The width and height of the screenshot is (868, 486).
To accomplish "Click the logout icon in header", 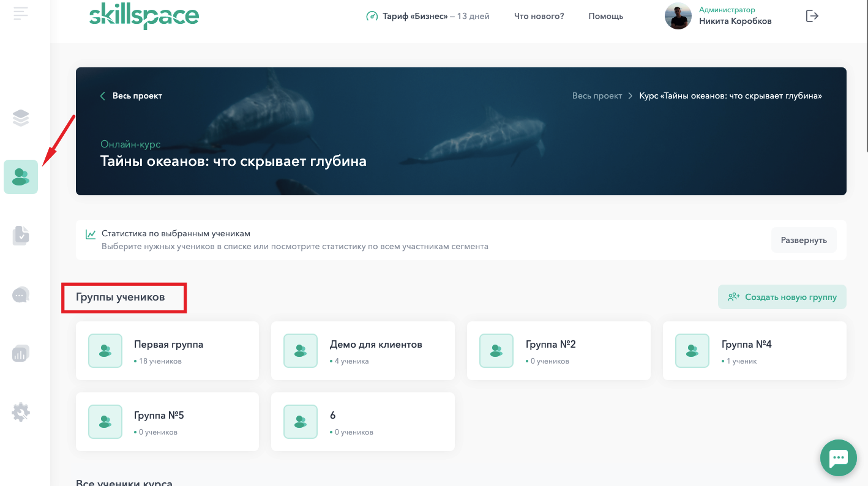I will coord(812,16).
